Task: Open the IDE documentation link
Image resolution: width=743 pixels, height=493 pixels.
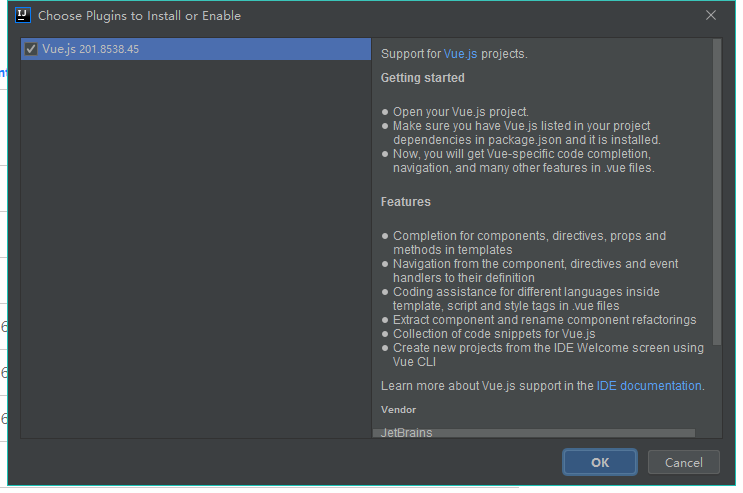Action: [x=649, y=386]
